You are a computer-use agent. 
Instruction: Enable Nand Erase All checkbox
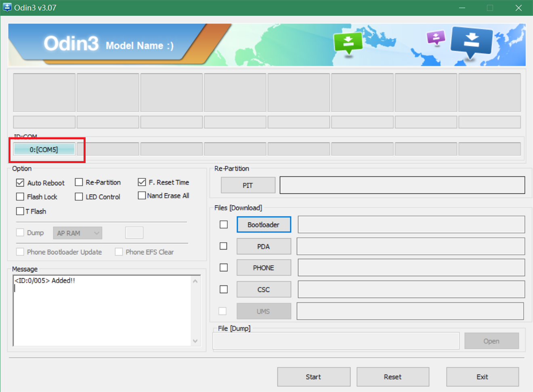pos(142,196)
